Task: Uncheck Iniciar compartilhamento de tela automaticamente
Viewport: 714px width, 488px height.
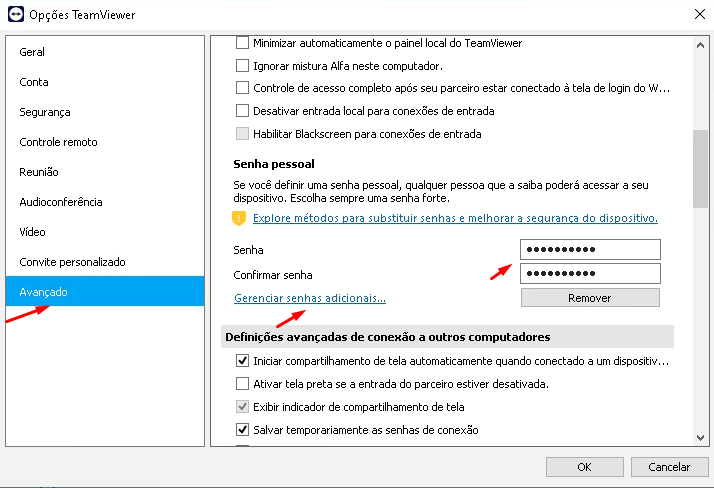Action: coord(242,361)
